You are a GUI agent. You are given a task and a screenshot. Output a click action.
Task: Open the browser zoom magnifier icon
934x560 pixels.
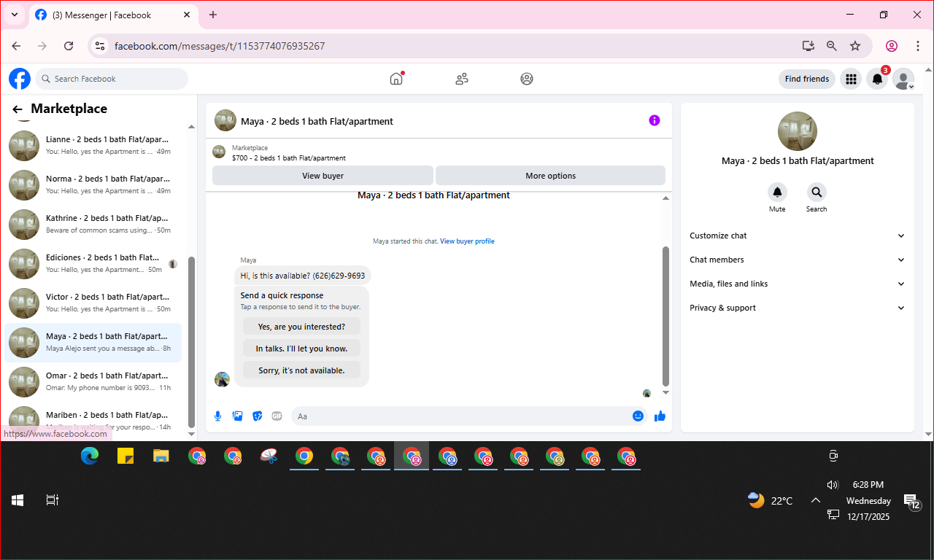point(832,46)
